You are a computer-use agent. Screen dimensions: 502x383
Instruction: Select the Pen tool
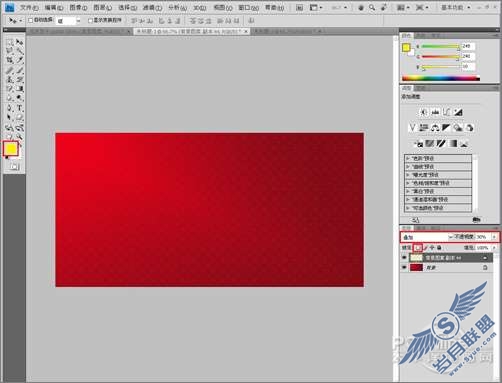pyautogui.click(x=9, y=108)
